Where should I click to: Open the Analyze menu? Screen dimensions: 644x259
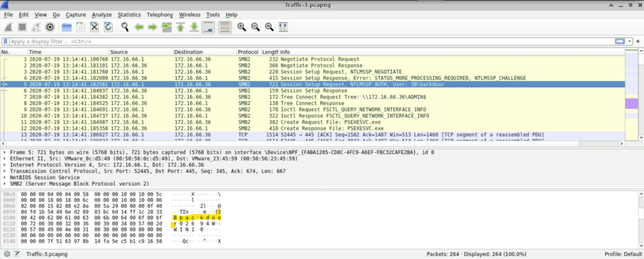coord(102,14)
